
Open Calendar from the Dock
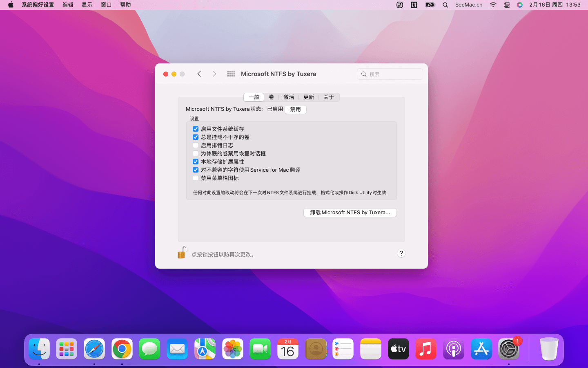pyautogui.click(x=288, y=349)
